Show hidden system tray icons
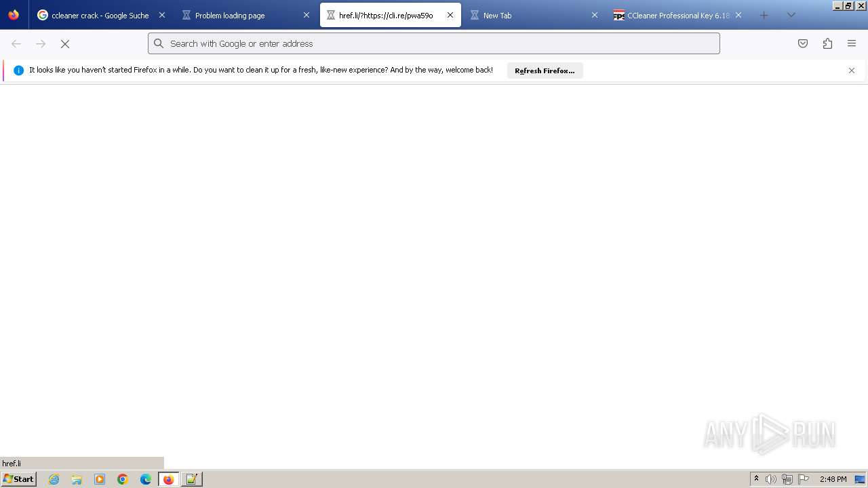Image resolution: width=868 pixels, height=488 pixels. pyautogui.click(x=756, y=479)
